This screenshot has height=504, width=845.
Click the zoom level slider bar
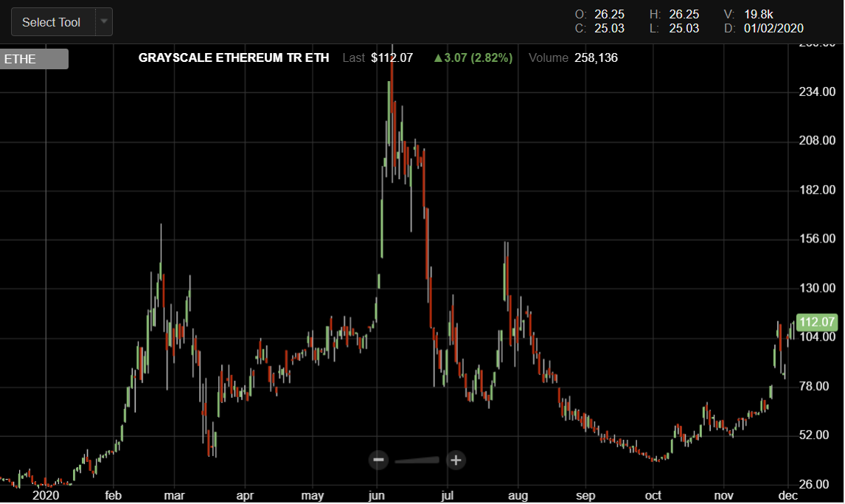point(417,461)
